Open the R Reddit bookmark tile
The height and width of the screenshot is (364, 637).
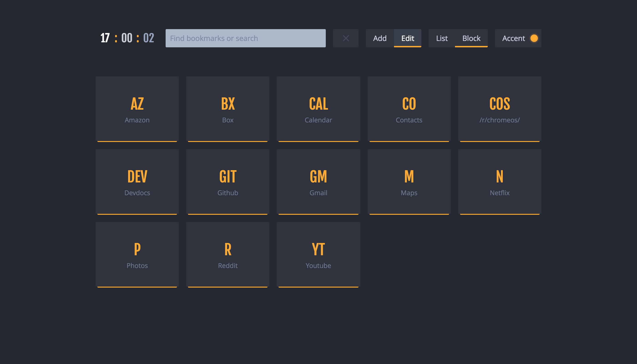(228, 255)
